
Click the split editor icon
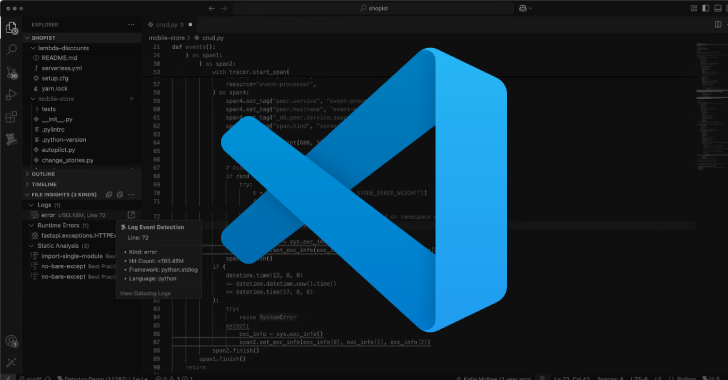(x=718, y=25)
